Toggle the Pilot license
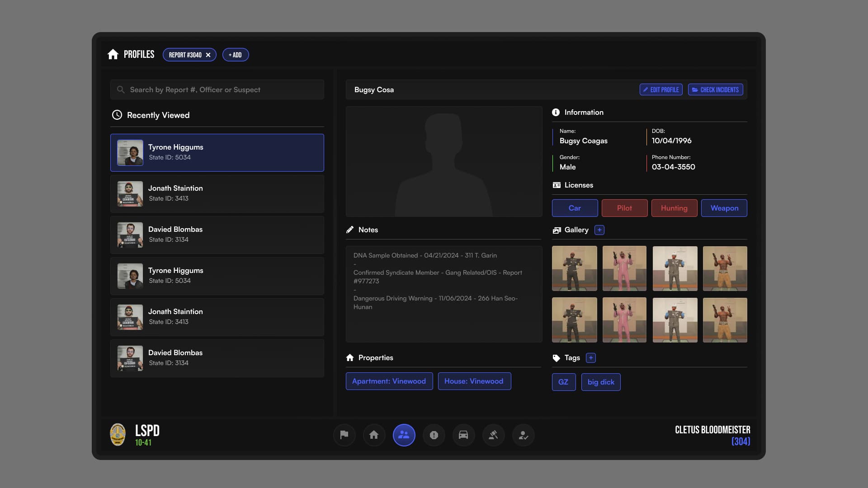The image size is (868, 488). pos(624,208)
